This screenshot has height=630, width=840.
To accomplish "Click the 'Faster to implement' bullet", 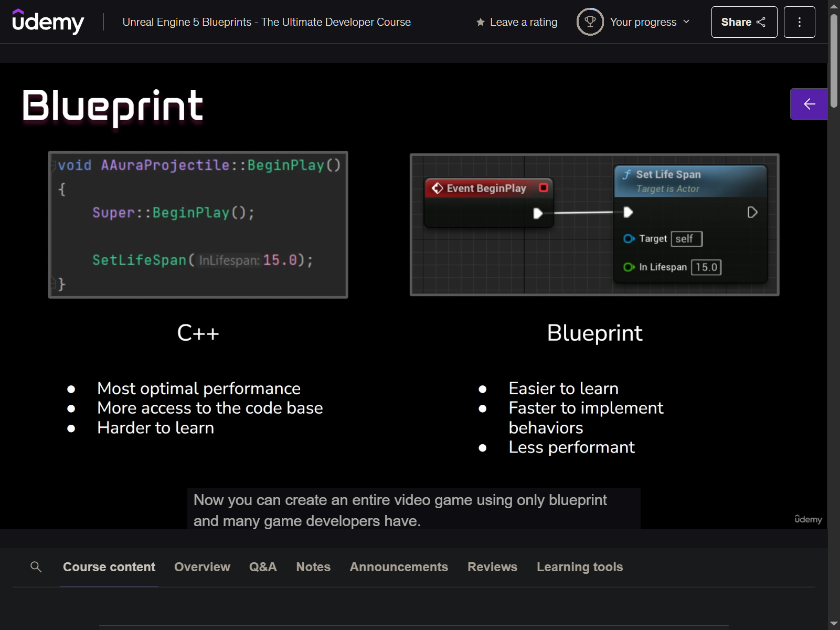I will (586, 418).
